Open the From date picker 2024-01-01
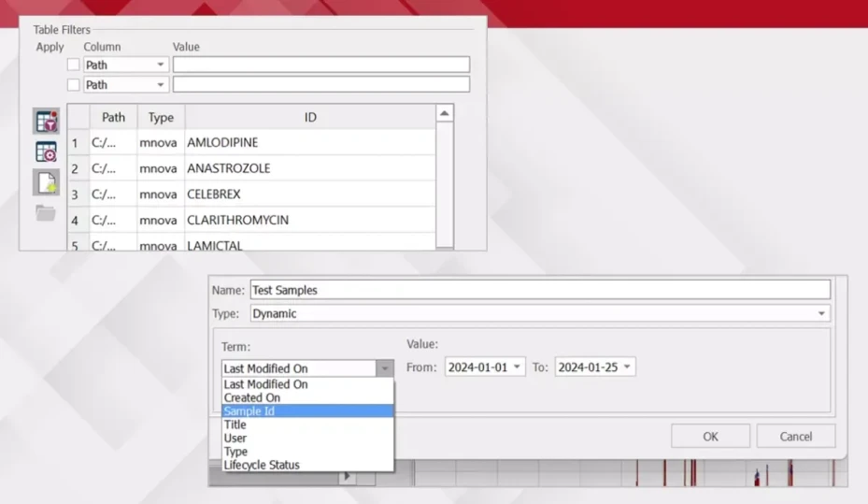 (485, 367)
